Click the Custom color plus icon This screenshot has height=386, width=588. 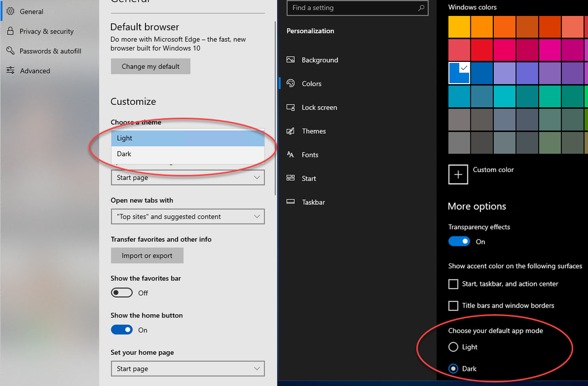tap(458, 174)
